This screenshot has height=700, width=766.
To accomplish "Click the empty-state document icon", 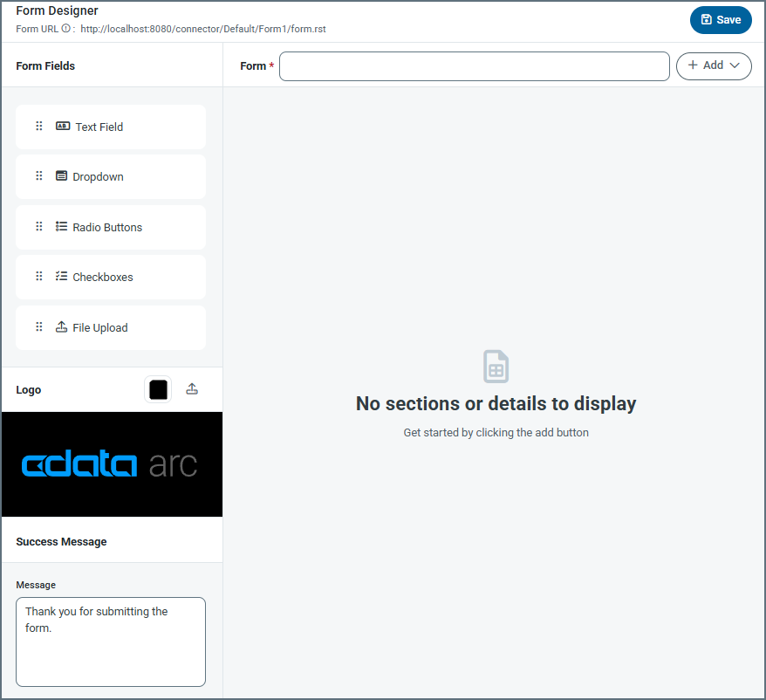I will tap(496, 367).
